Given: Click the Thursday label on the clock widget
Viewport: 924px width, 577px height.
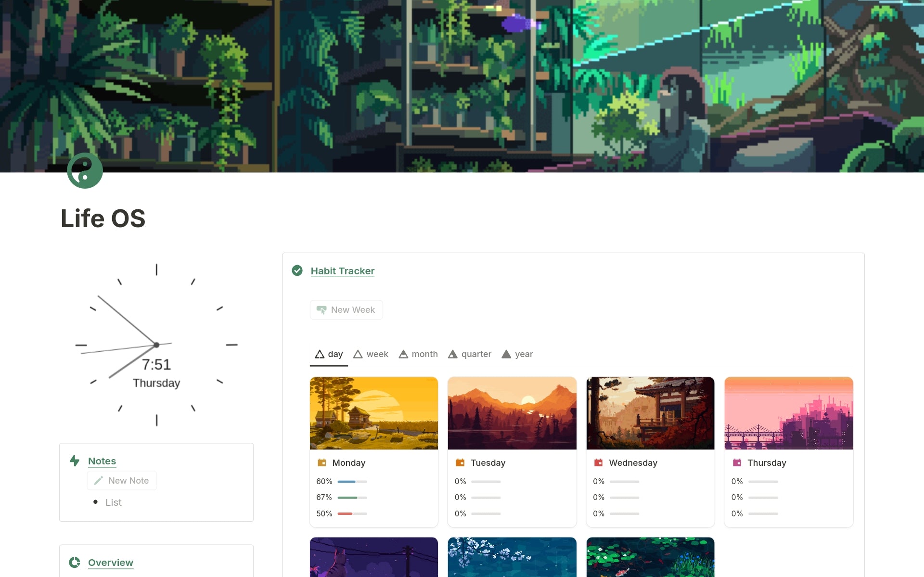Looking at the screenshot, I should 156,383.
